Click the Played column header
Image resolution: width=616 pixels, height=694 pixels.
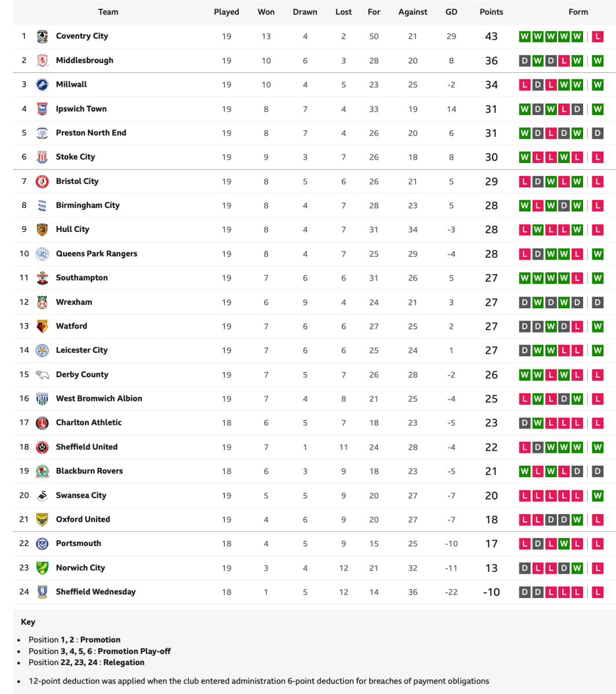tap(226, 12)
